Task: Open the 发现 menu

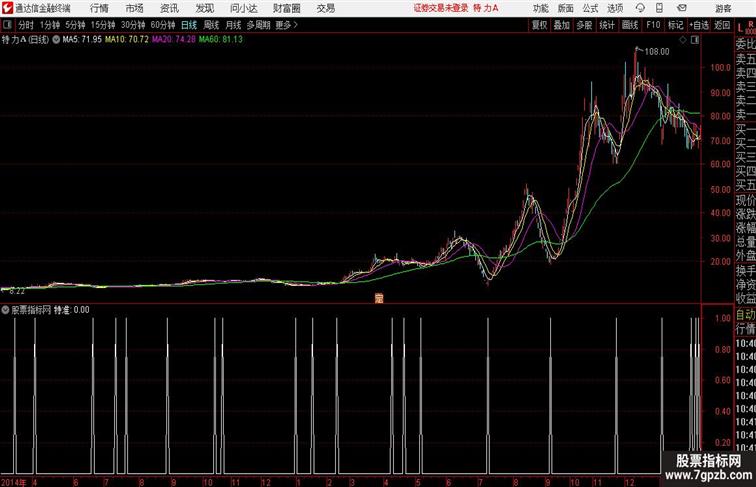Action: [204, 8]
